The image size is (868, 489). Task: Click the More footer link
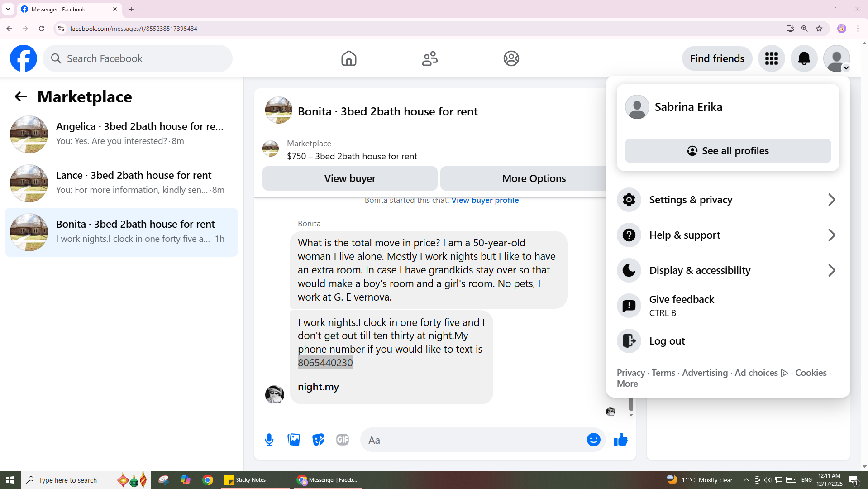click(x=627, y=384)
